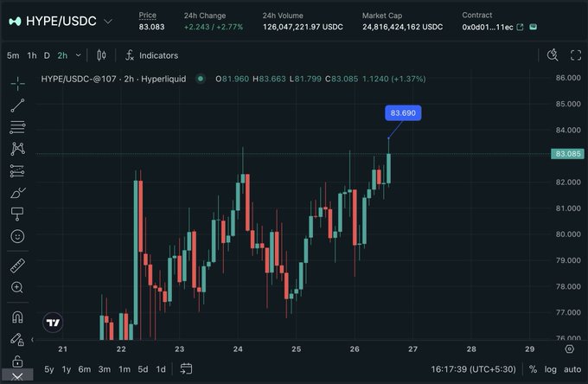Set date range to 6m
588x384 pixels.
pos(85,369)
